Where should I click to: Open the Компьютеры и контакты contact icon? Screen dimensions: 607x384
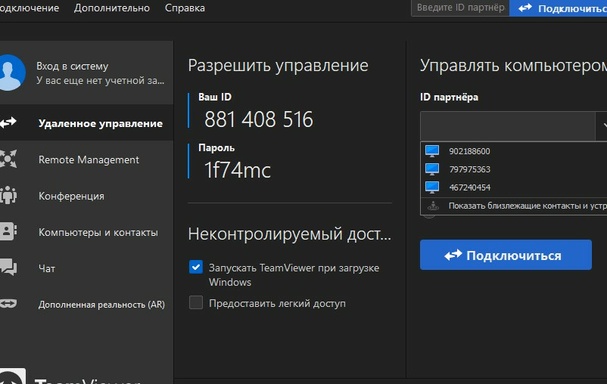click(x=8, y=231)
